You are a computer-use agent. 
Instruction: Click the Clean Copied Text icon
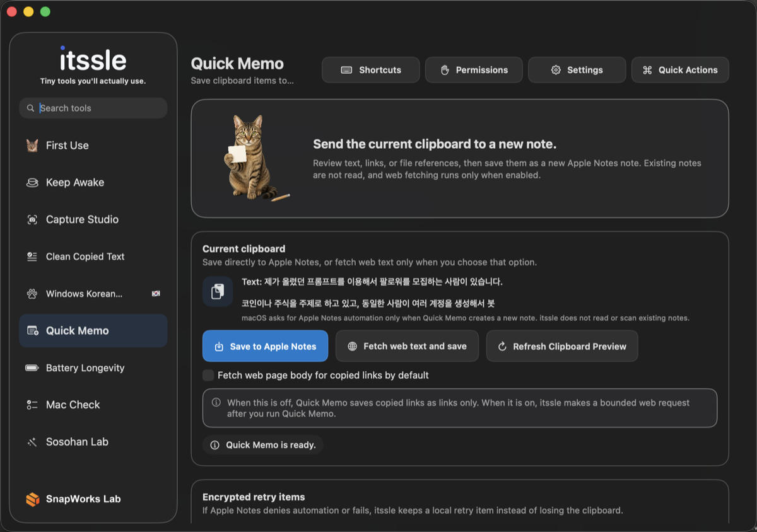click(32, 257)
